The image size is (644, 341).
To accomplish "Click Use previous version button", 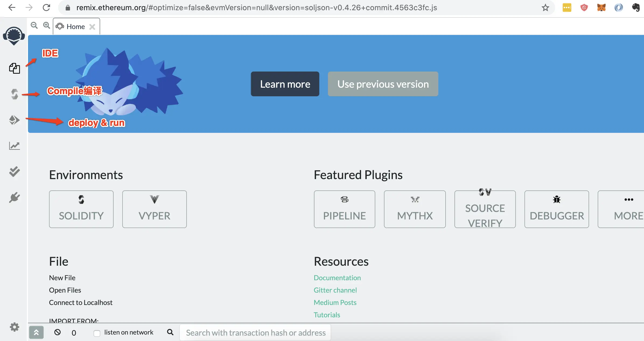I will point(383,84).
